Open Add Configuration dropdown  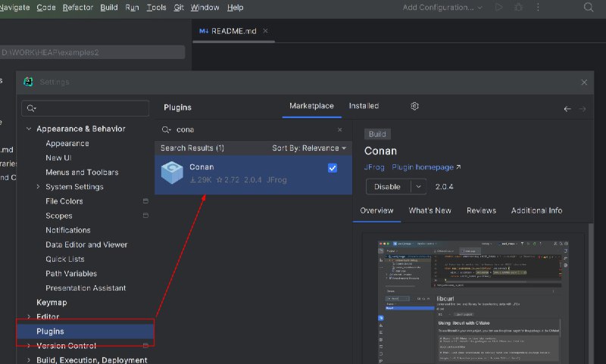pyautogui.click(x=442, y=8)
